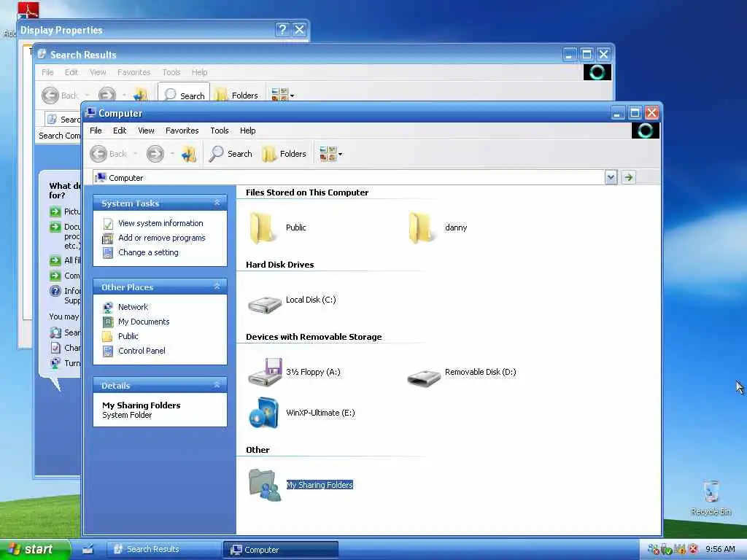The image size is (747, 560).
Task: Click Add or remove programs task
Action: coord(161,238)
